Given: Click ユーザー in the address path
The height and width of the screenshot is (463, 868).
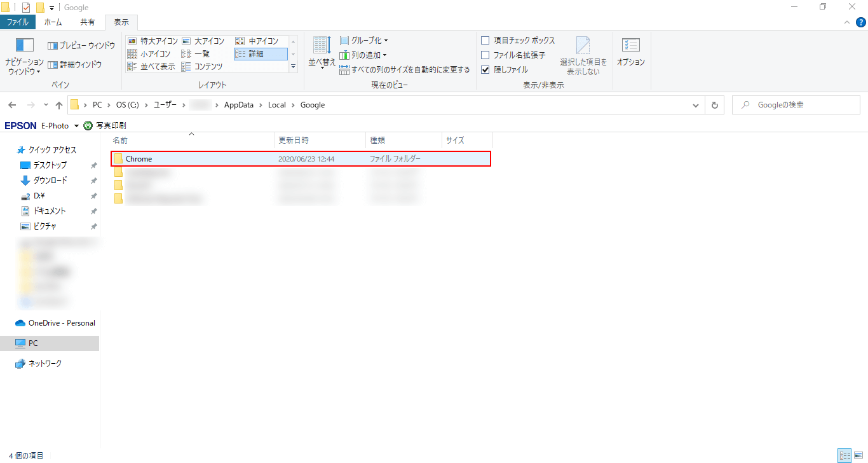Looking at the screenshot, I should point(165,105).
